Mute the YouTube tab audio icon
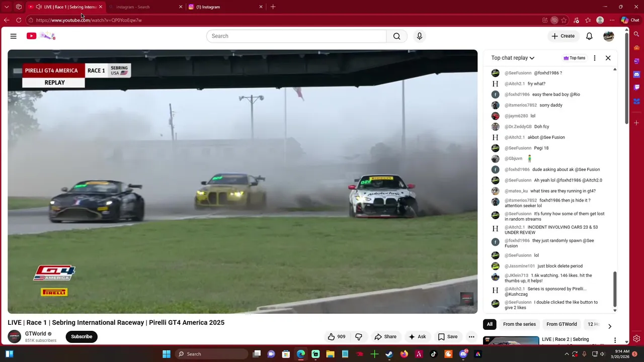Image resolution: width=644 pixels, height=362 pixels. coord(39,7)
